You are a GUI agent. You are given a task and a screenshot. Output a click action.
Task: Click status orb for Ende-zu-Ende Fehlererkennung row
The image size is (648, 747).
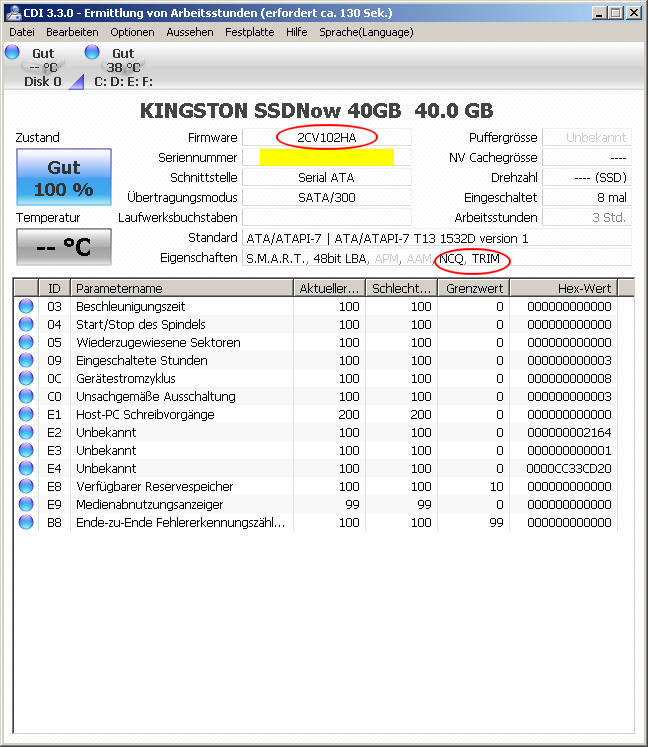pyautogui.click(x=26, y=523)
